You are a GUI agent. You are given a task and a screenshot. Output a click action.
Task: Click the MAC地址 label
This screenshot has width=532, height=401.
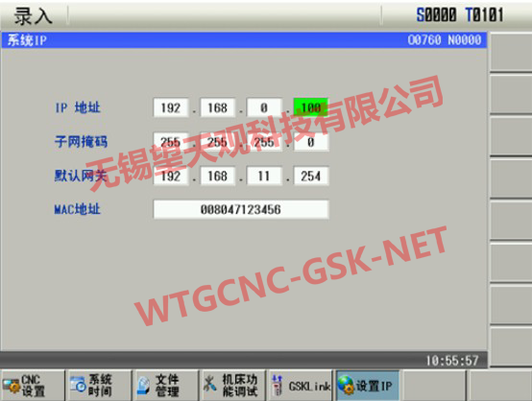click(78, 209)
